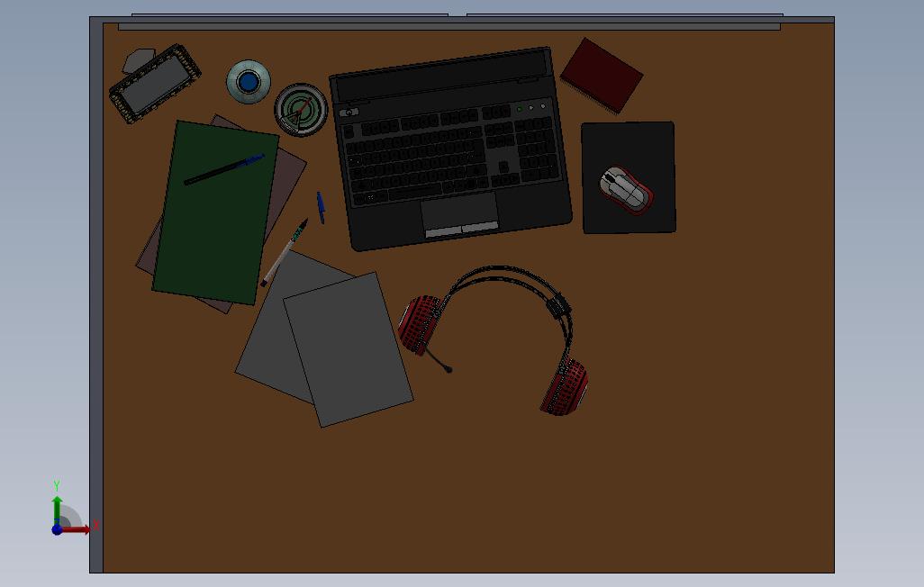Select the computer mouse model
924x587 pixels.
click(x=627, y=190)
